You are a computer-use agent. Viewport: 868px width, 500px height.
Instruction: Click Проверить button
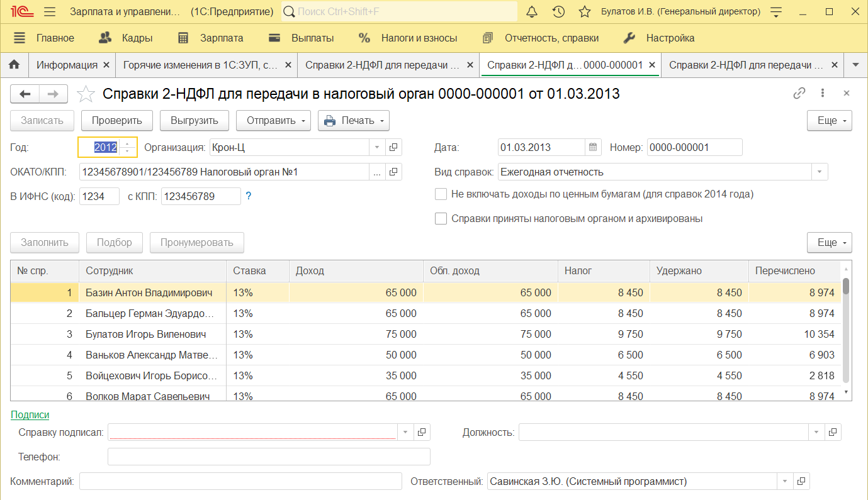117,120
